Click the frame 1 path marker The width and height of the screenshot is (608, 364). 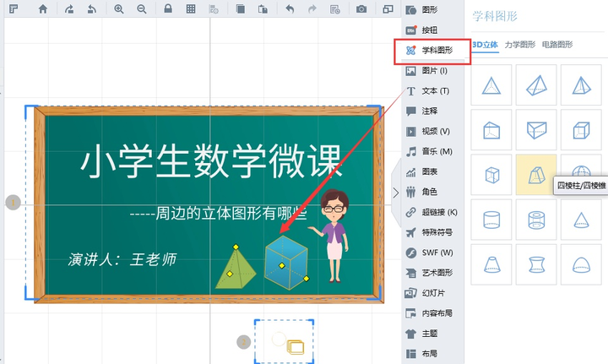(14, 203)
